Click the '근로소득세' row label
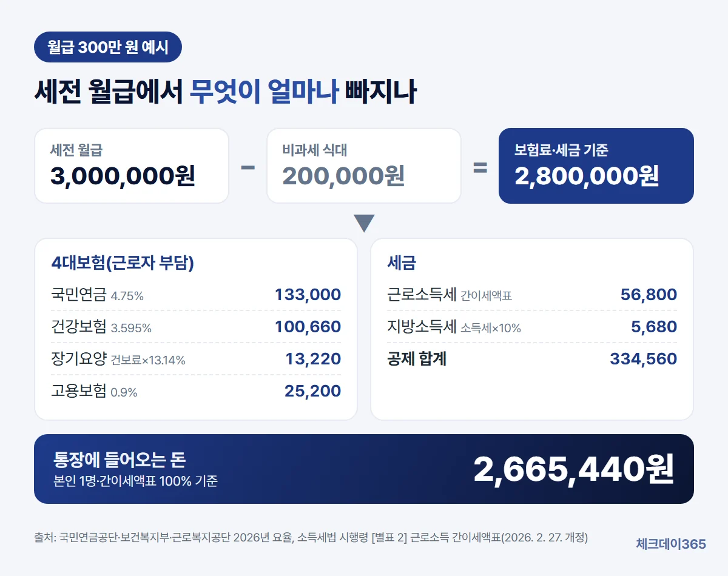Screen dimensions: 728x576 422,295
